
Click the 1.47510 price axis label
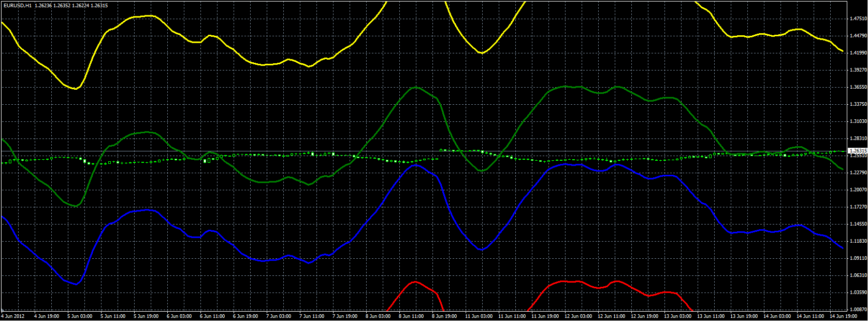(x=858, y=19)
